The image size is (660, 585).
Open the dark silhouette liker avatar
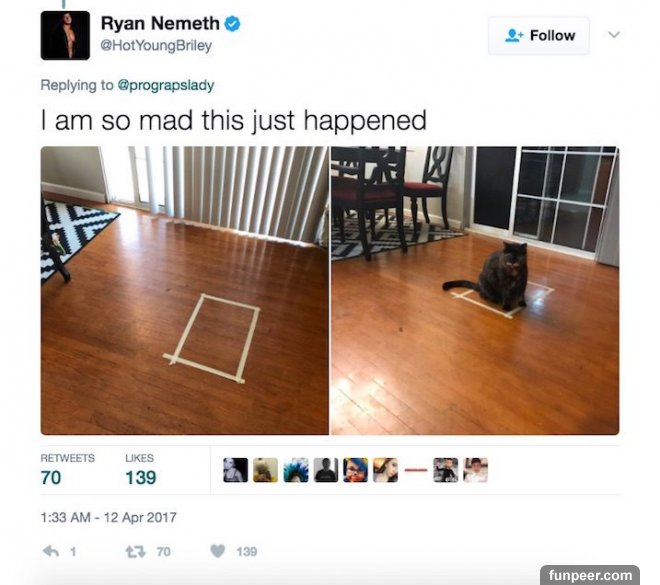[326, 470]
